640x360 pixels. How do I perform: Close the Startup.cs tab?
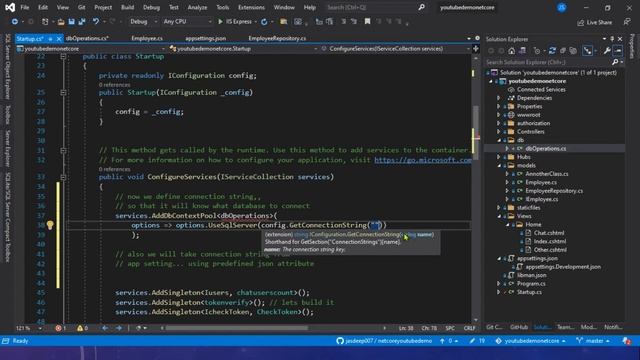pos(59,38)
